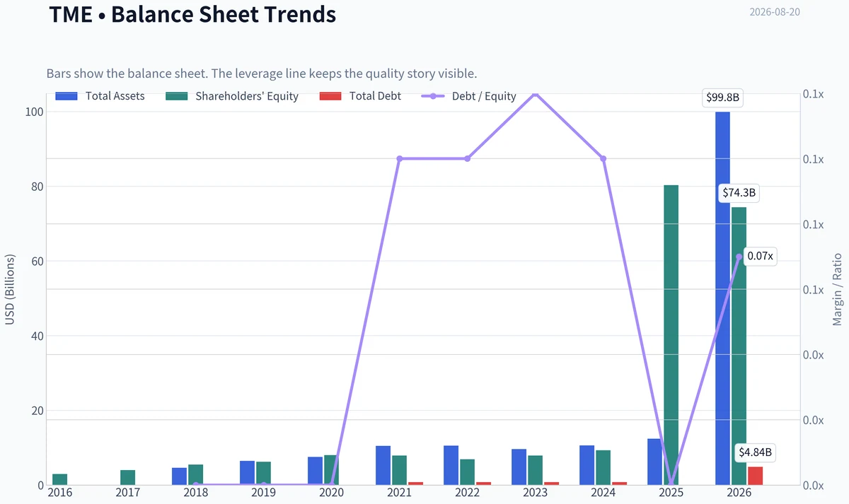Click the 20 tick on the left axis
The image size is (849, 504).
pyautogui.click(x=38, y=411)
